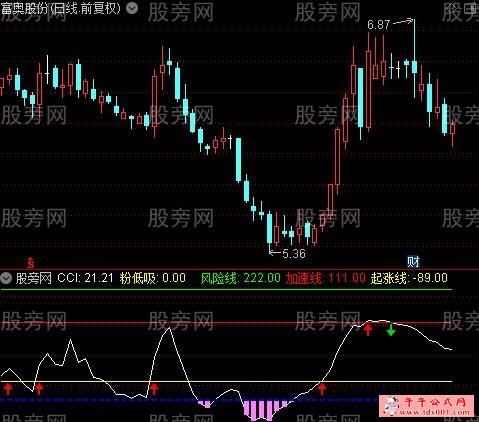
Task: Click the 5.36 low price label
Action: (294, 254)
